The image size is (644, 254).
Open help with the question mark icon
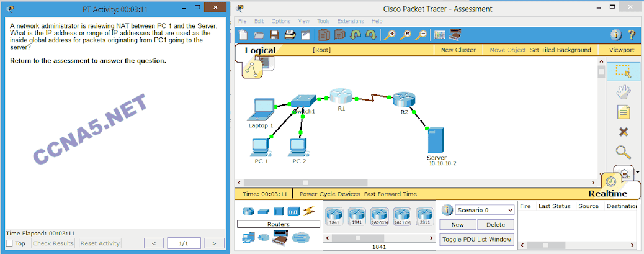(632, 35)
